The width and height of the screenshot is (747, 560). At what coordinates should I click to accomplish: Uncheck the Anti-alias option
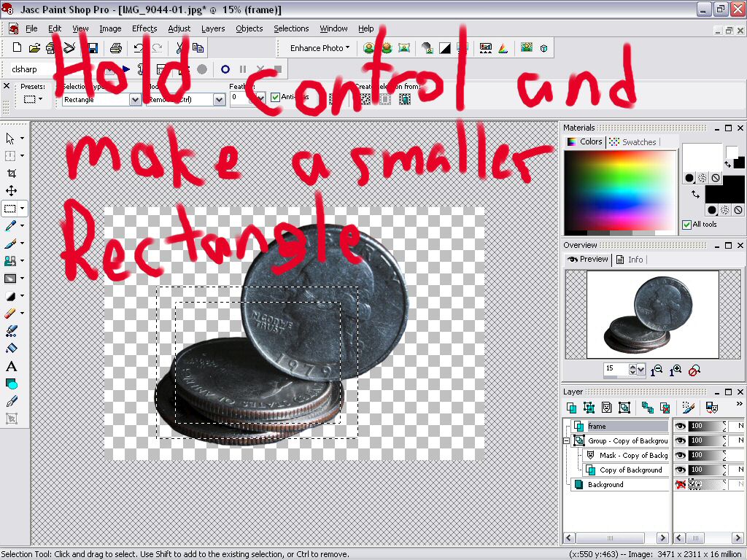[x=274, y=96]
